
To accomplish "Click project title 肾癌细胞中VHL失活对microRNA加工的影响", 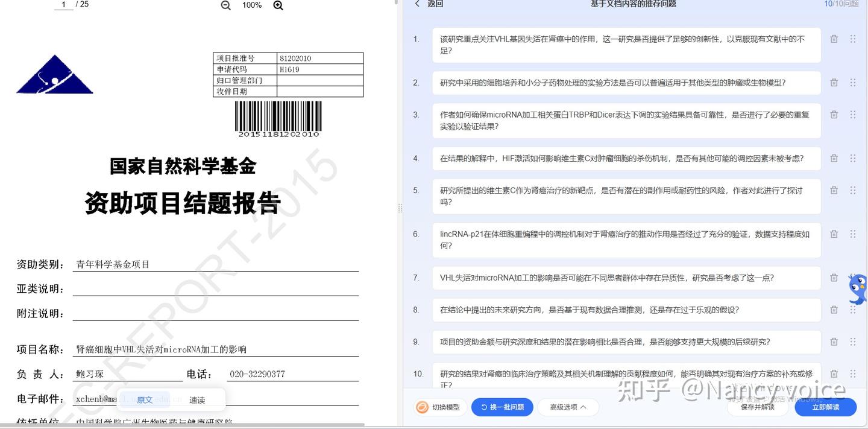I will pos(161,349).
